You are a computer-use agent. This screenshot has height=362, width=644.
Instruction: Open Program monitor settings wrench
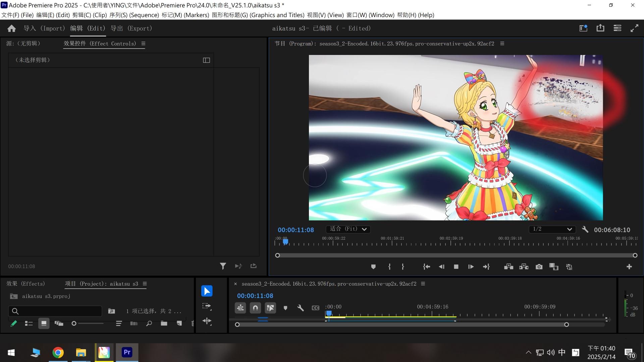pyautogui.click(x=585, y=230)
